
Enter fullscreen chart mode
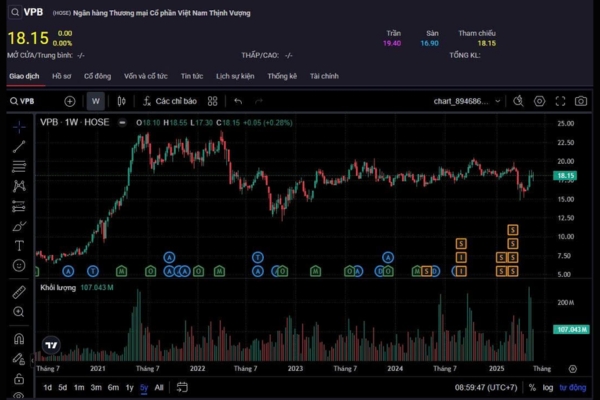coord(560,101)
